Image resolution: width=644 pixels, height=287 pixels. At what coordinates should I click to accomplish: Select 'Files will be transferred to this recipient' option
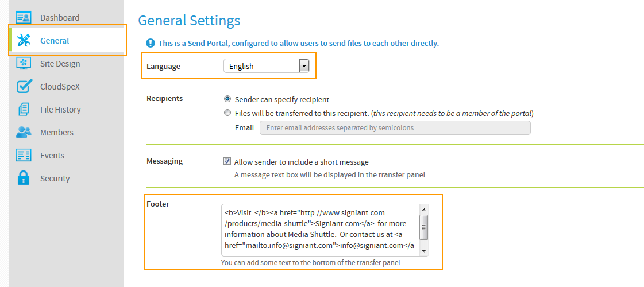[227, 113]
